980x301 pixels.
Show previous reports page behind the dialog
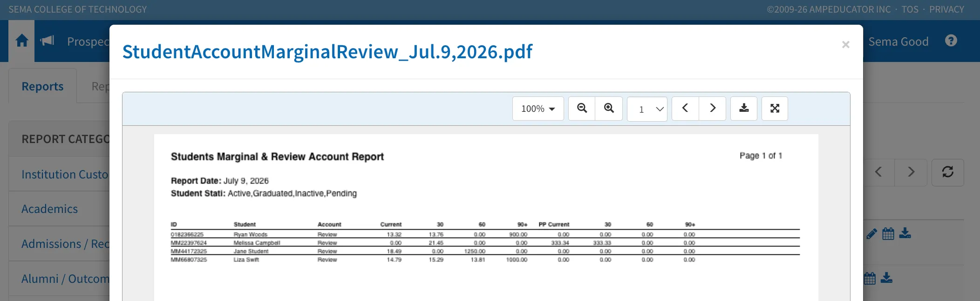[x=878, y=172]
